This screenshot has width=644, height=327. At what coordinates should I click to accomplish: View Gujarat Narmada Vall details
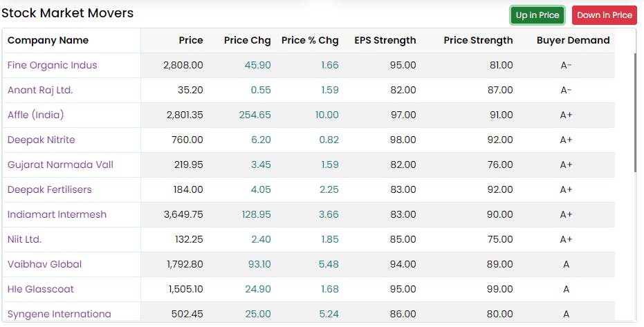coord(60,165)
